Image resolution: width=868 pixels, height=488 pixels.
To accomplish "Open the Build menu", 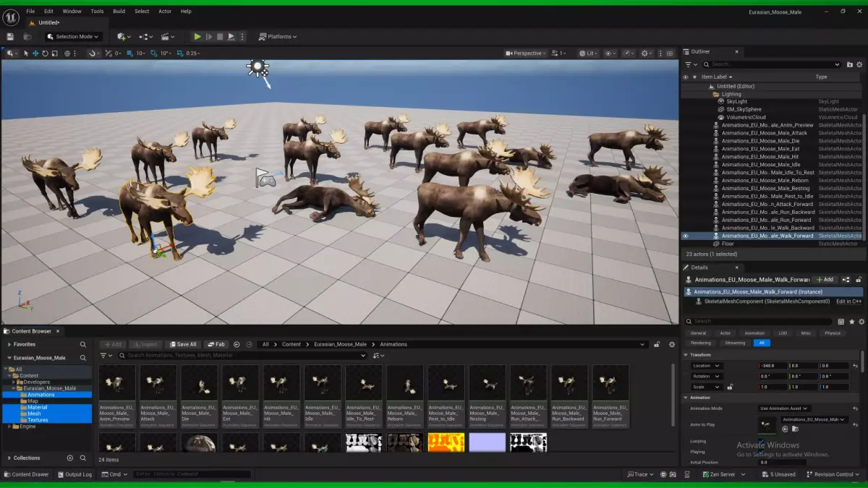I will point(119,12).
